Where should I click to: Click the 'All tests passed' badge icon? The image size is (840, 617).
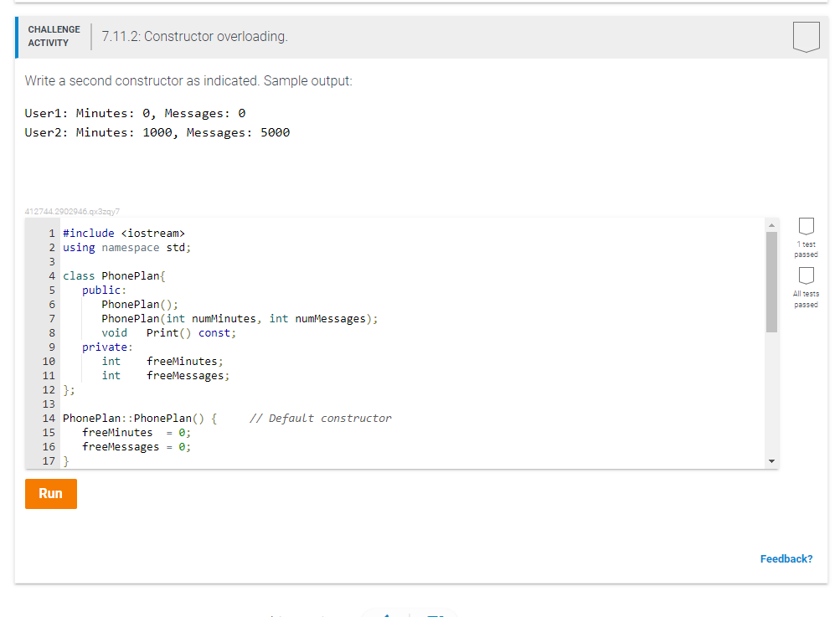[x=807, y=275]
